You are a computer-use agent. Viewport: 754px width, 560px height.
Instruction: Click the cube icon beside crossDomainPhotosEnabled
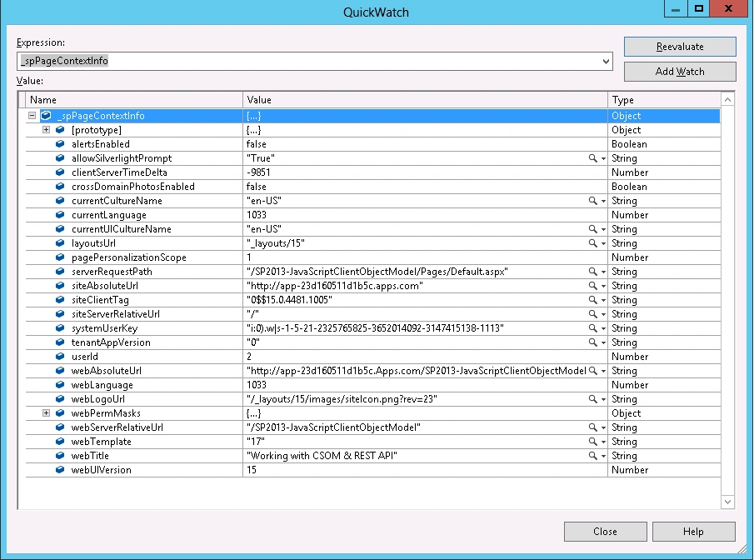point(60,186)
